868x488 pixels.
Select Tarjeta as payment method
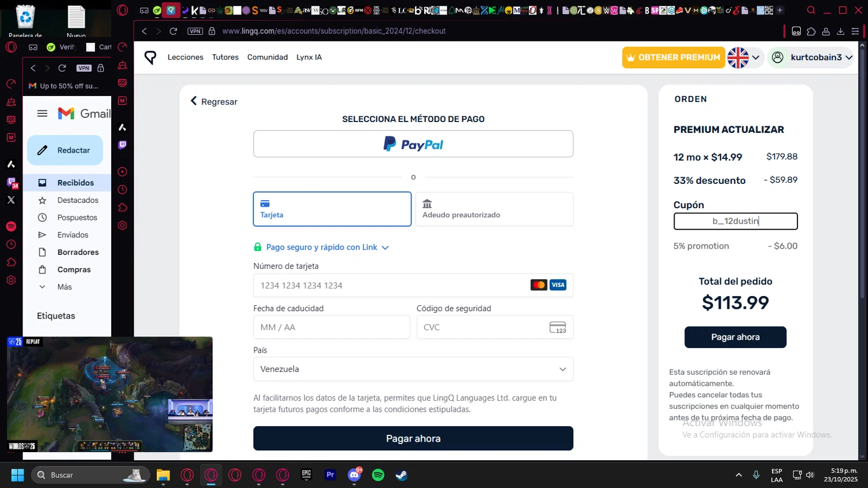[x=332, y=209]
